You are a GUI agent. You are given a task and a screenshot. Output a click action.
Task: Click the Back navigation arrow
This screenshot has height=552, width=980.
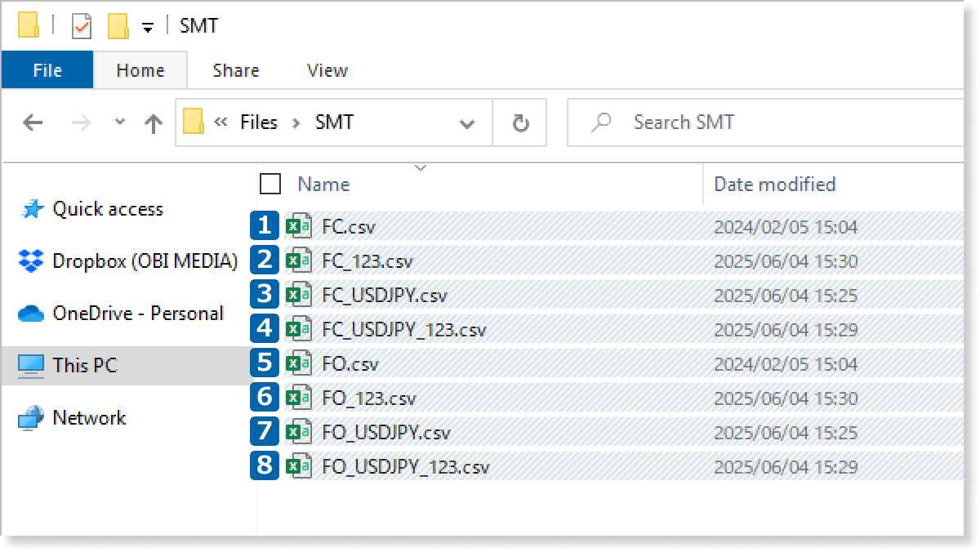pos(33,123)
